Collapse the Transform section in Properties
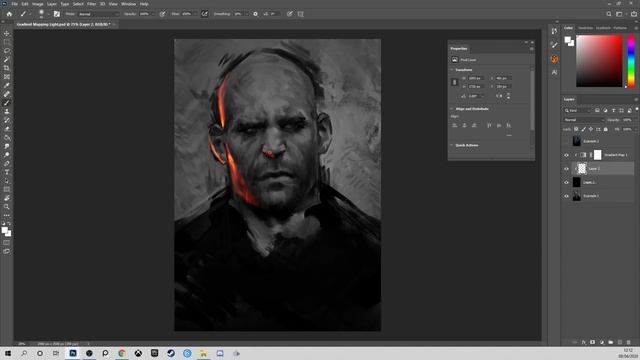The width and height of the screenshot is (640, 360). 452,70
